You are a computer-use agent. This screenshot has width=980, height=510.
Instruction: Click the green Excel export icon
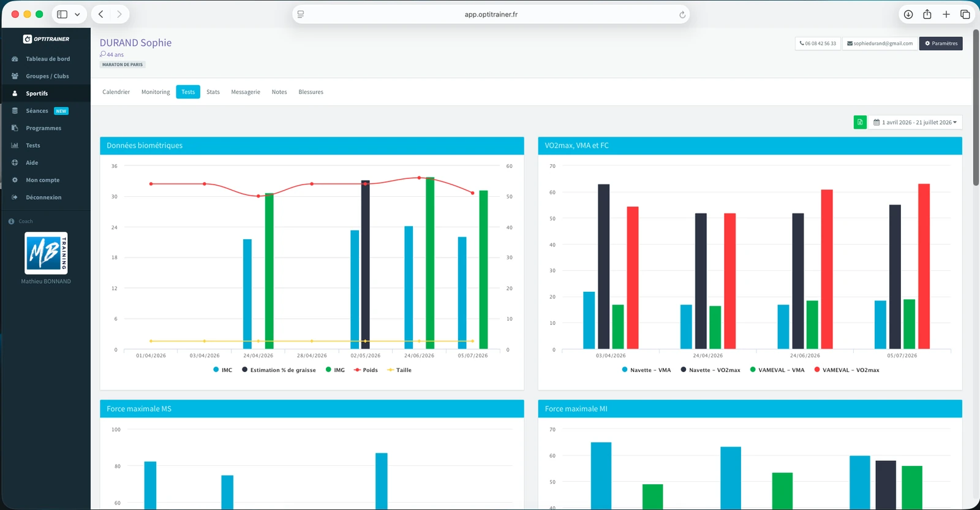(860, 122)
